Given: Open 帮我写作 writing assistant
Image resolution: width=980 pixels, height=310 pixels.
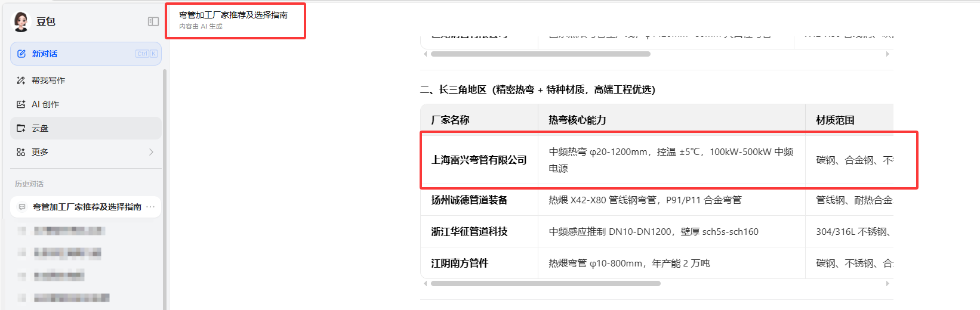Looking at the screenshot, I should tap(86, 80).
